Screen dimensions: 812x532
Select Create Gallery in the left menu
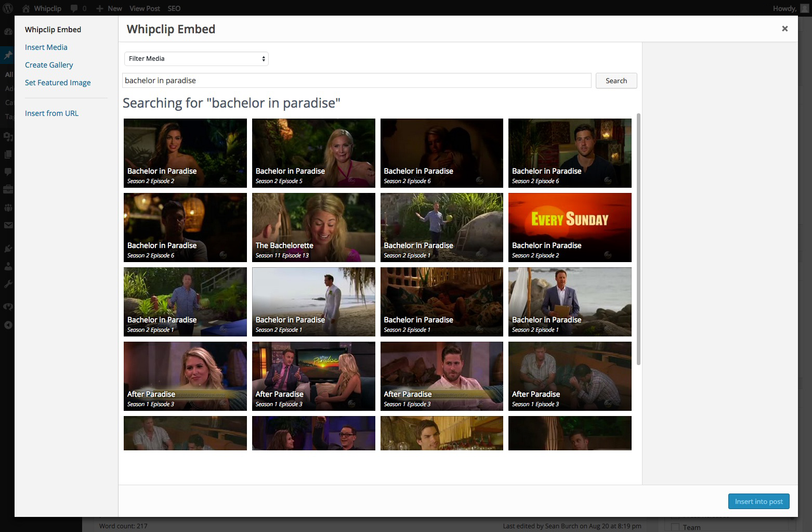click(x=49, y=65)
